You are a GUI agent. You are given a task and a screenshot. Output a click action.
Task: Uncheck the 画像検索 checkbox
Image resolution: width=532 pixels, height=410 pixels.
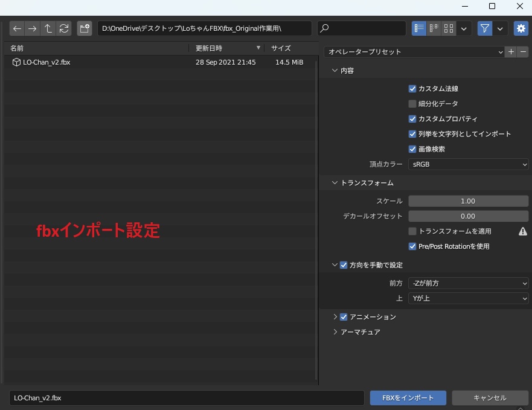coord(412,149)
